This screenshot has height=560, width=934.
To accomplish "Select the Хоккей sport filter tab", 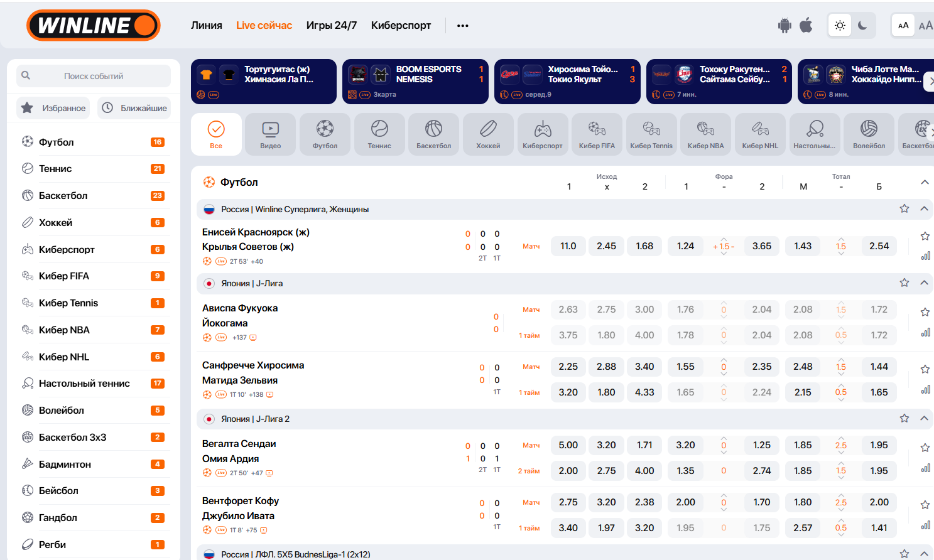I will (488, 134).
